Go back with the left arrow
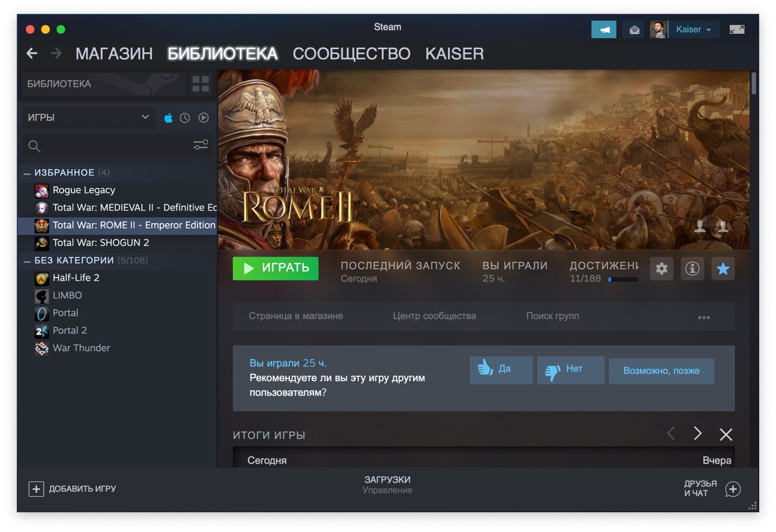This screenshot has width=776, height=532. [x=32, y=53]
